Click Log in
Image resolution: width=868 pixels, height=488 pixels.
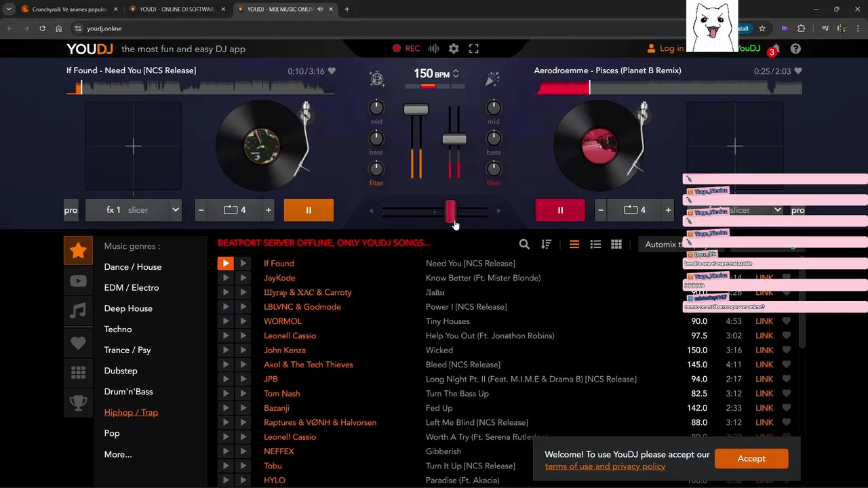tap(665, 49)
